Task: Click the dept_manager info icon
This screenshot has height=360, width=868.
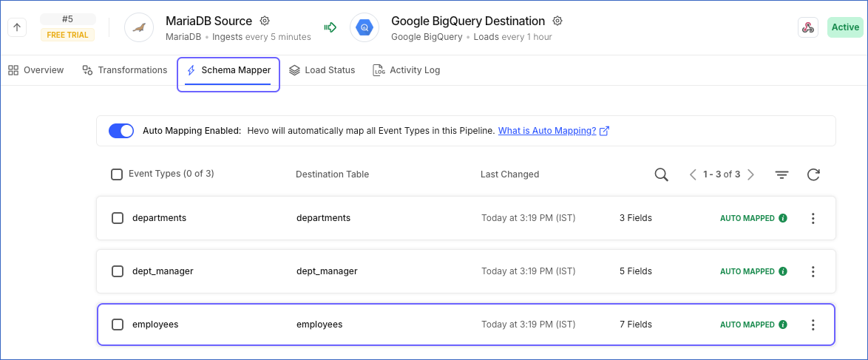Action: pos(783,271)
